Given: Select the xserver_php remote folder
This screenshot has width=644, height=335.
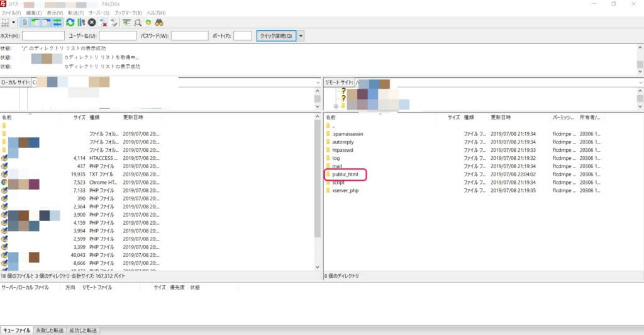Looking at the screenshot, I should coord(345,191).
